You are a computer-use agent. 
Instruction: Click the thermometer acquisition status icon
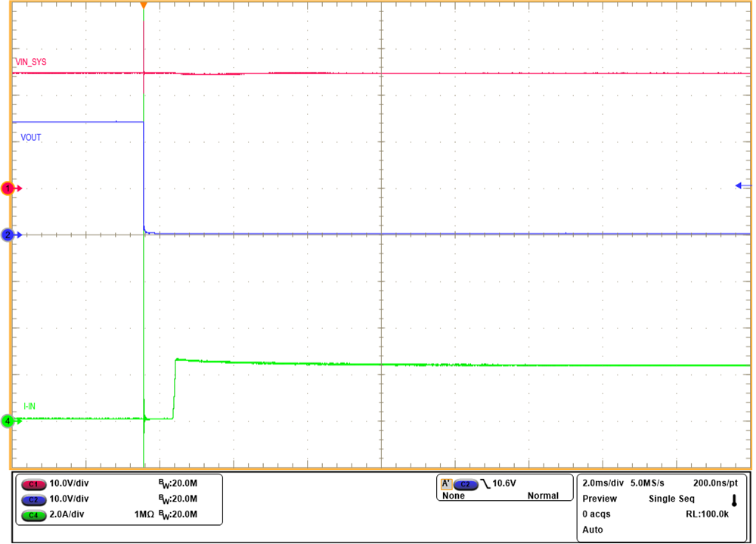point(734,499)
